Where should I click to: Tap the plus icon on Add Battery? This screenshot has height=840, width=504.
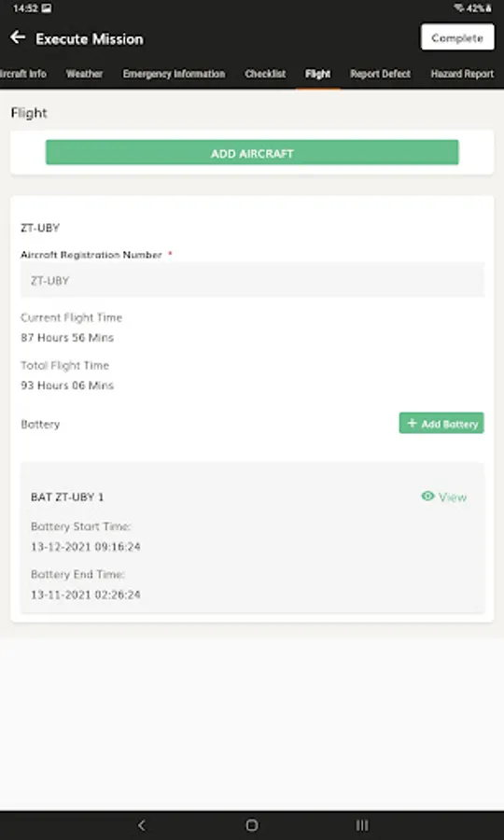click(412, 423)
